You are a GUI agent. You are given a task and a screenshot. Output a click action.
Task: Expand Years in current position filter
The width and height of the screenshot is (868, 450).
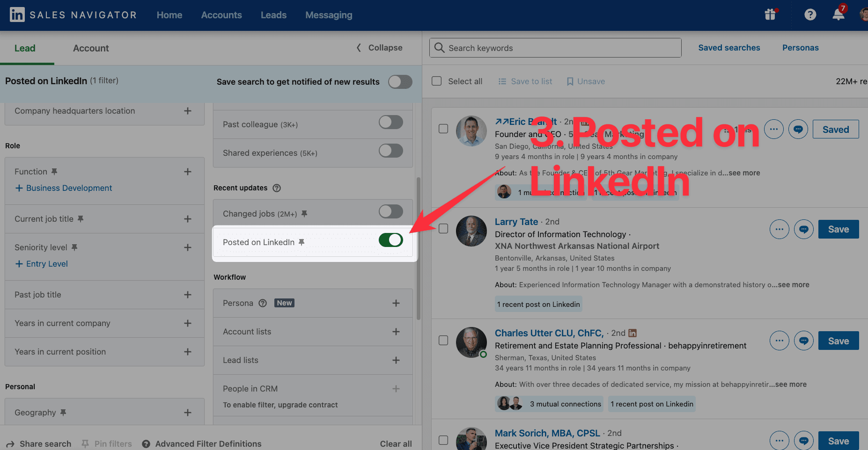click(188, 352)
